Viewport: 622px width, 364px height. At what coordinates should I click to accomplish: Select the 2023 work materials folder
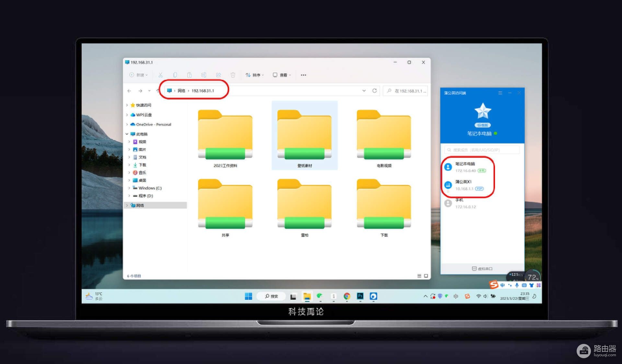pyautogui.click(x=225, y=138)
